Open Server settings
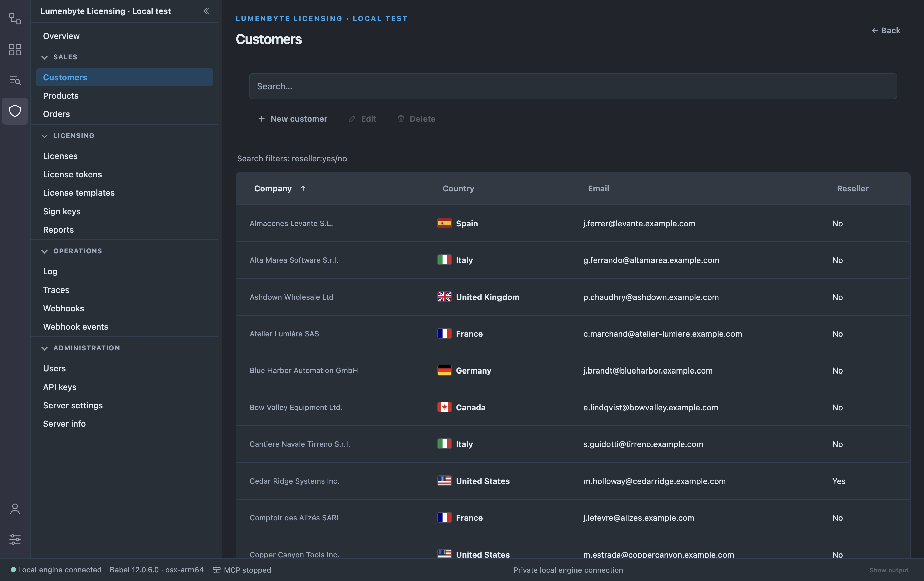 click(124, 405)
